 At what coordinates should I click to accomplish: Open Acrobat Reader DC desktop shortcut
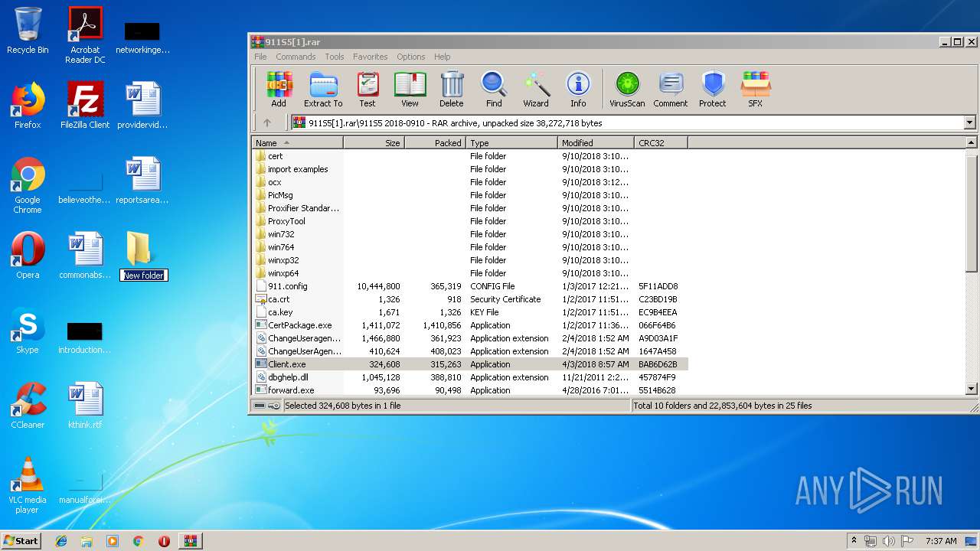(85, 35)
